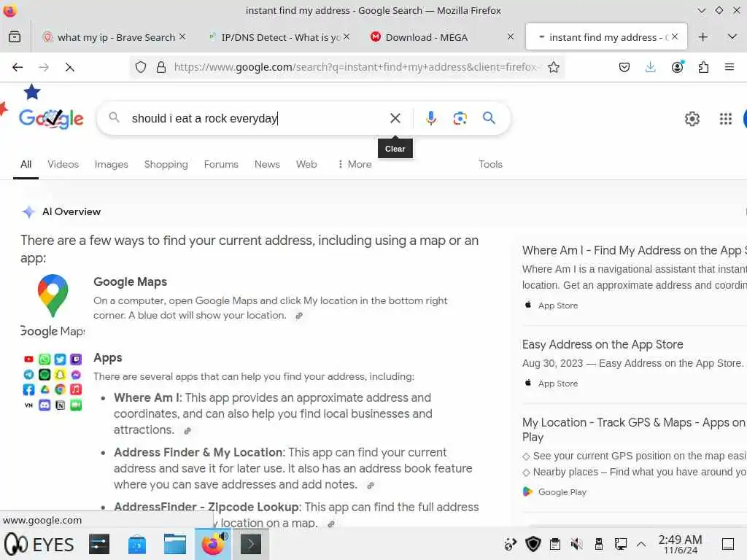Open the clipboard tray icon
747x560 pixels.
tap(554, 544)
